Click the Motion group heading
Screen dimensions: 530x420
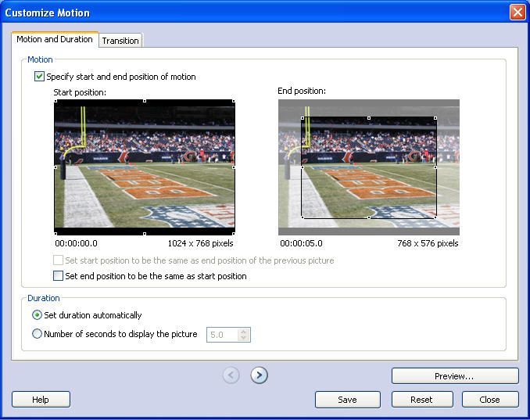40,59
